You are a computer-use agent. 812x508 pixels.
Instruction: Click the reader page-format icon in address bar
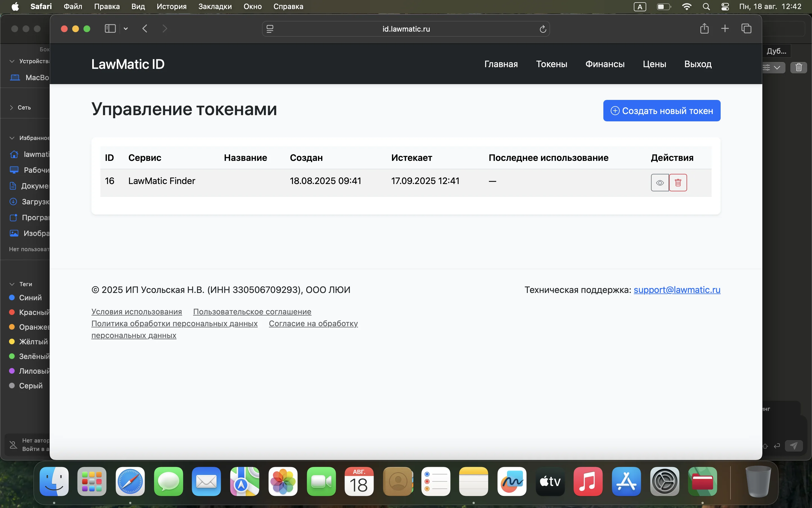[x=270, y=29]
